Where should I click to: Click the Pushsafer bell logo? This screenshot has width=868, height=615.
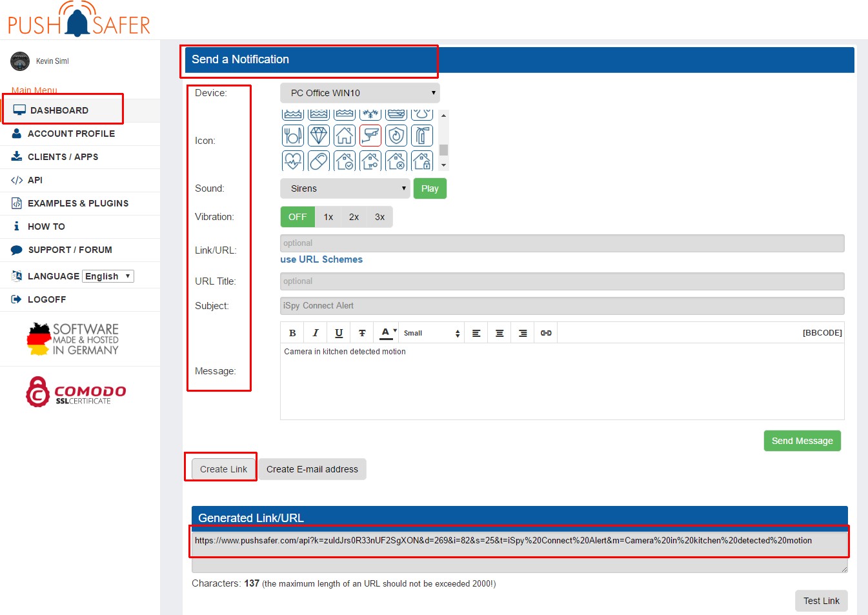79,19
